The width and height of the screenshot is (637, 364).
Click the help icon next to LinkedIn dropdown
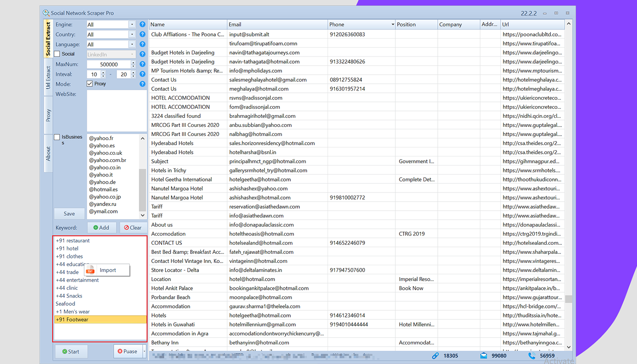[x=142, y=54]
